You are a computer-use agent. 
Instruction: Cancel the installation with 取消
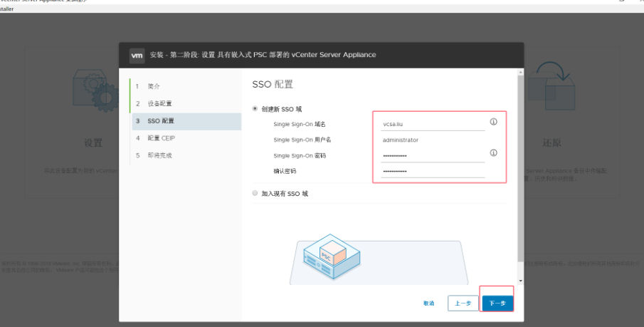tap(429, 303)
